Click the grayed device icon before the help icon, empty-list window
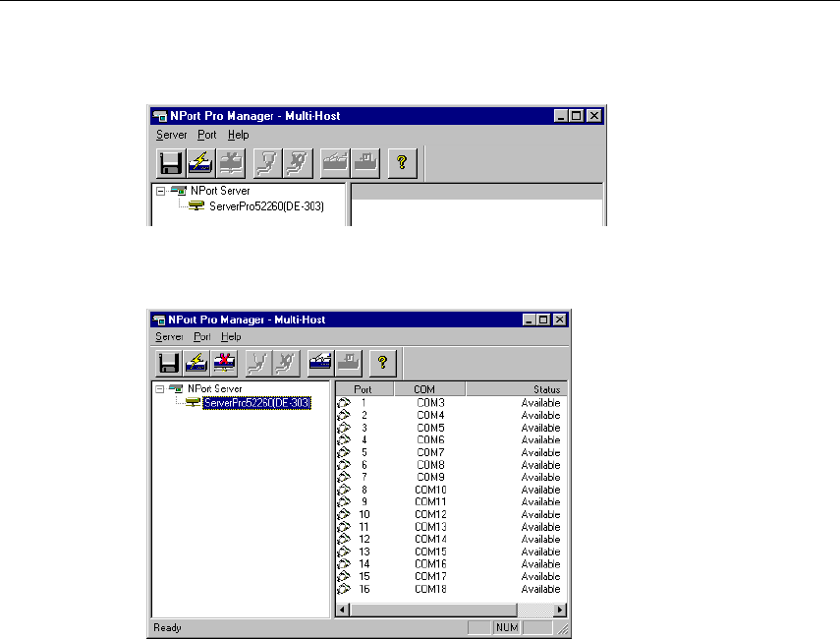The height and width of the screenshot is (639, 840). 365,163
